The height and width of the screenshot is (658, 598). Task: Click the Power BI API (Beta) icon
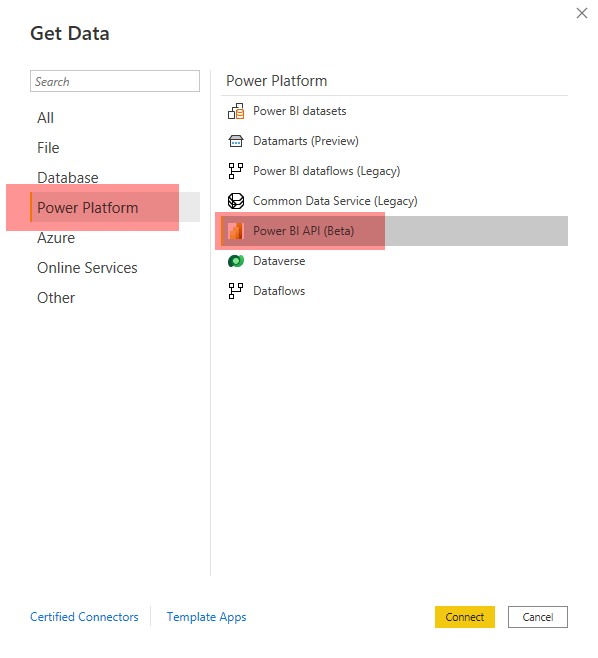[x=236, y=231]
